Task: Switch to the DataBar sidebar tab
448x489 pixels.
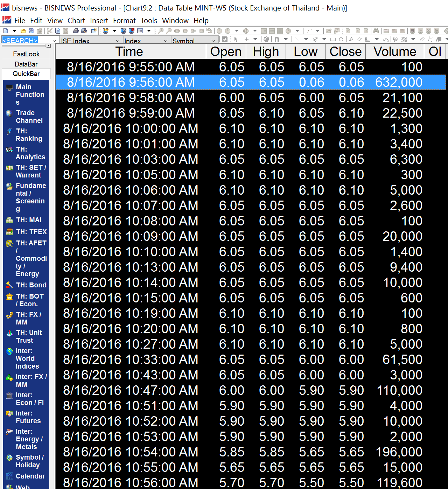Action: coord(26,64)
